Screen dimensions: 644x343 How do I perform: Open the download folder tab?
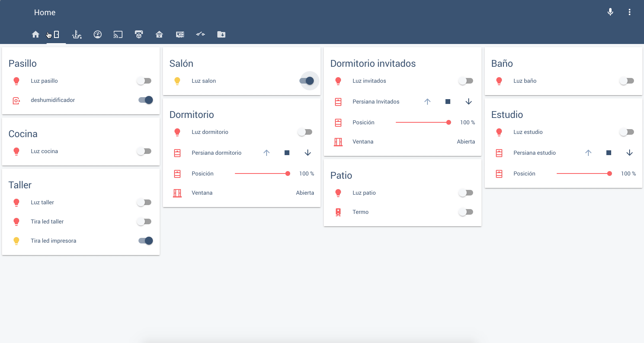[x=221, y=34]
